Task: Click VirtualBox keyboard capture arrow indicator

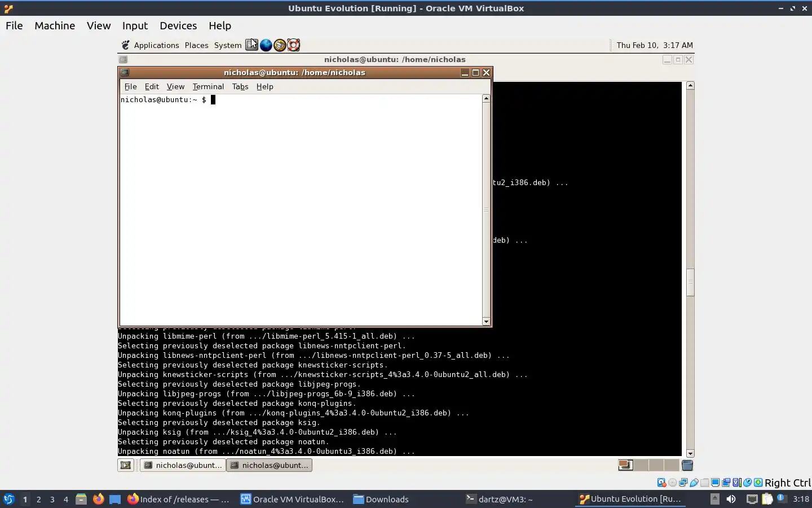Action: click(758, 483)
